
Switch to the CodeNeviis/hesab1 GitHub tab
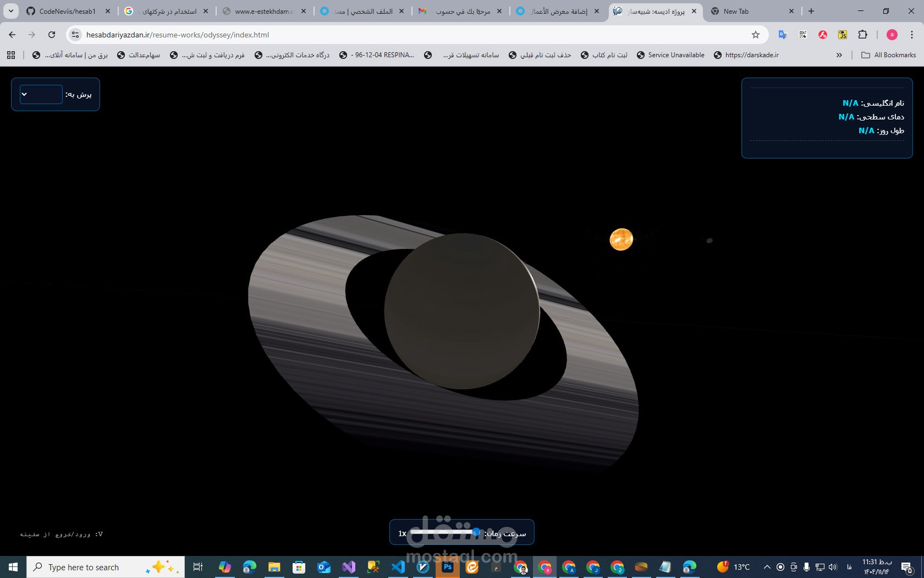[x=68, y=11]
